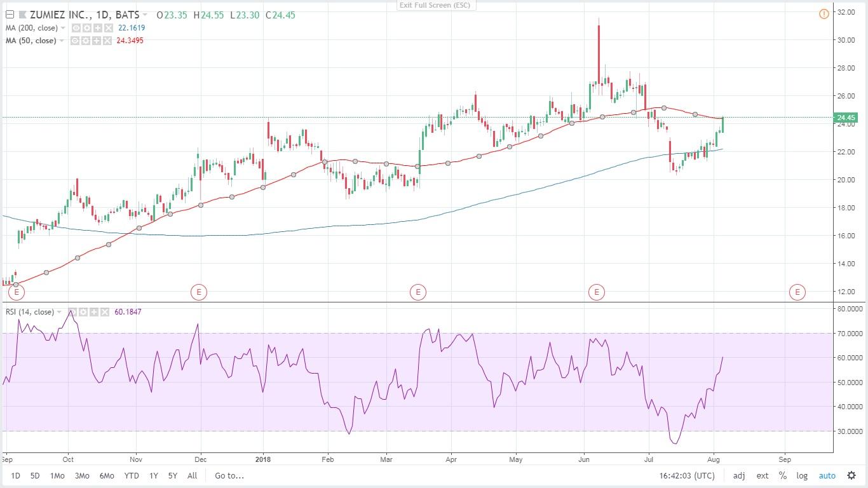This screenshot has width=868, height=488.
Task: Click the E earnings marker near June
Action: tap(597, 292)
